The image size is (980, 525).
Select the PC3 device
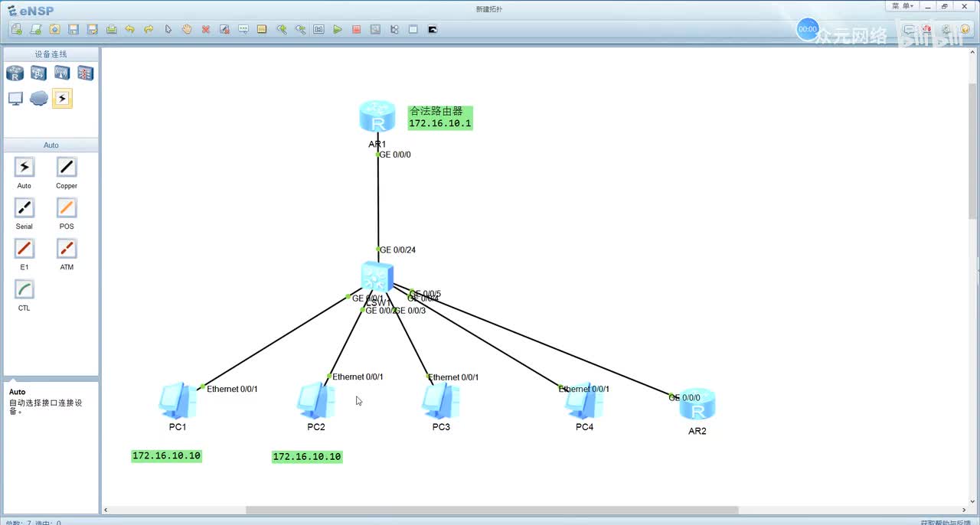[x=441, y=400]
